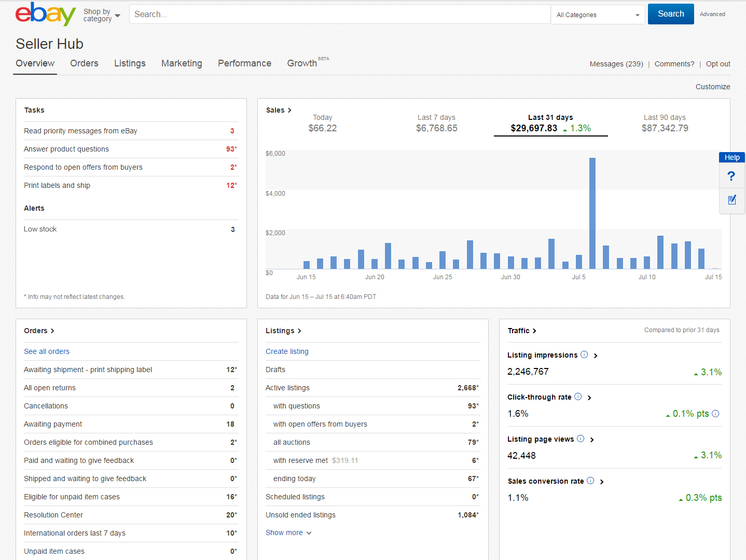Click the Comments? link
Screen dimensions: 746x560
674,64
